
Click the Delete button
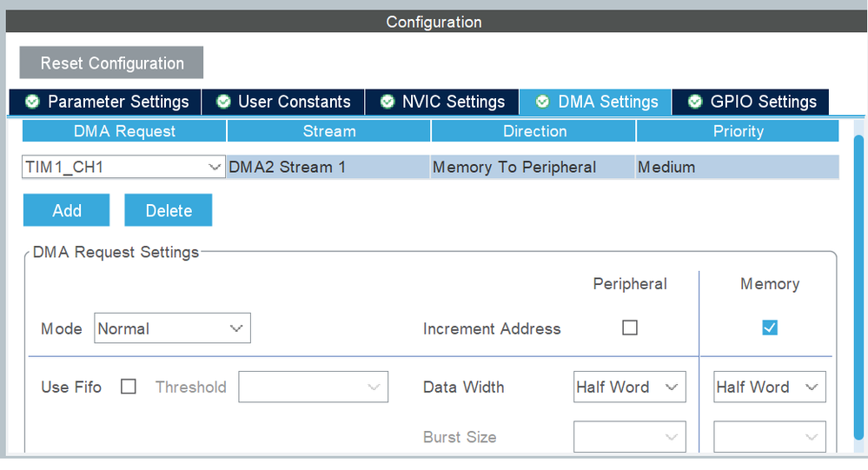169,210
